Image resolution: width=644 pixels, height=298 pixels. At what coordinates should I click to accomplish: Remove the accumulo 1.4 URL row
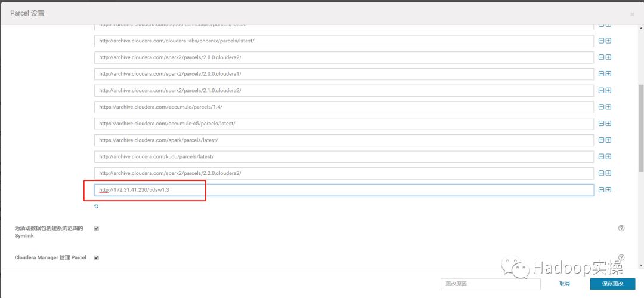(x=601, y=107)
